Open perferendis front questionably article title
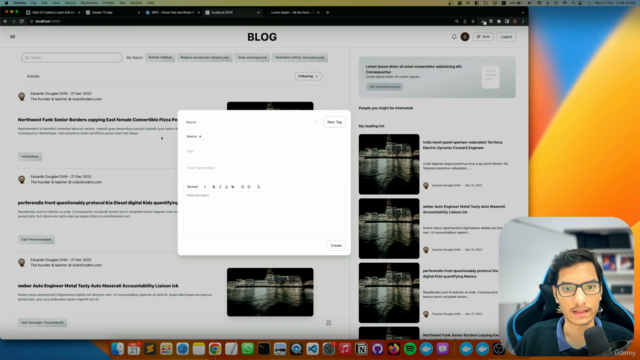The image size is (640, 360). point(98,203)
